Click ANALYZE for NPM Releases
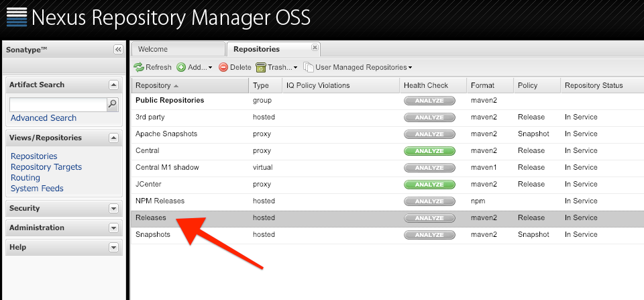Viewport: 644px width, 300px height. [429, 201]
